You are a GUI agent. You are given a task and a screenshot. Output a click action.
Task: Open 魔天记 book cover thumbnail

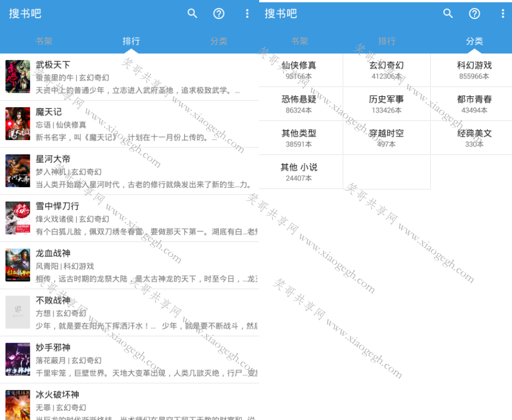18,123
